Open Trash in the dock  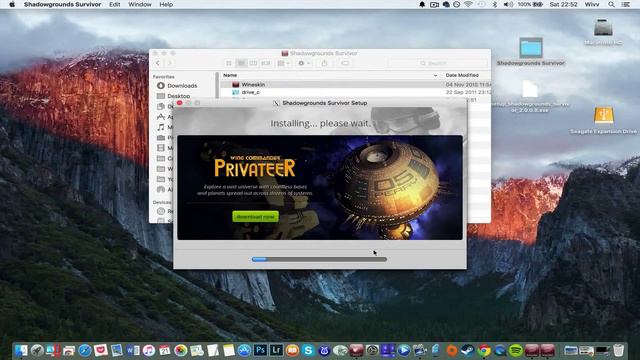tap(619, 350)
